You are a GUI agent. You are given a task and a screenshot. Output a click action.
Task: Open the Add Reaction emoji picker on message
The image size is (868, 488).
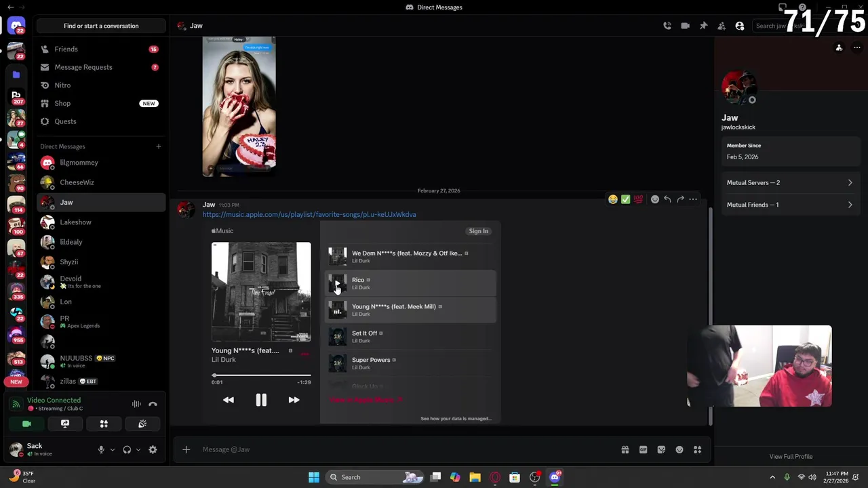click(654, 199)
